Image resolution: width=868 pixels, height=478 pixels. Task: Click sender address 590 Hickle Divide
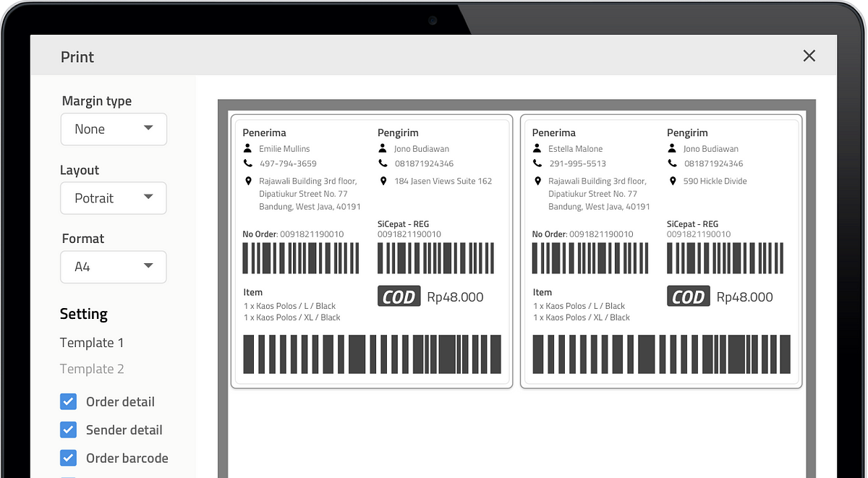tap(715, 181)
